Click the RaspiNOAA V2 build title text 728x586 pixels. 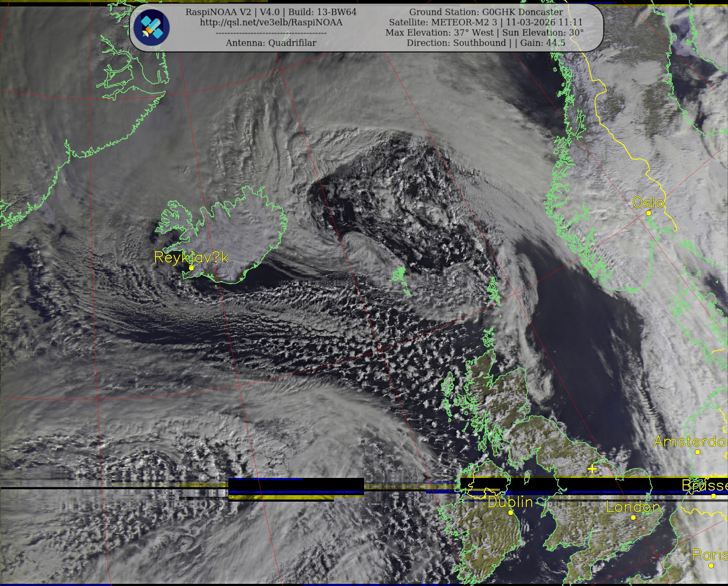click(x=271, y=12)
